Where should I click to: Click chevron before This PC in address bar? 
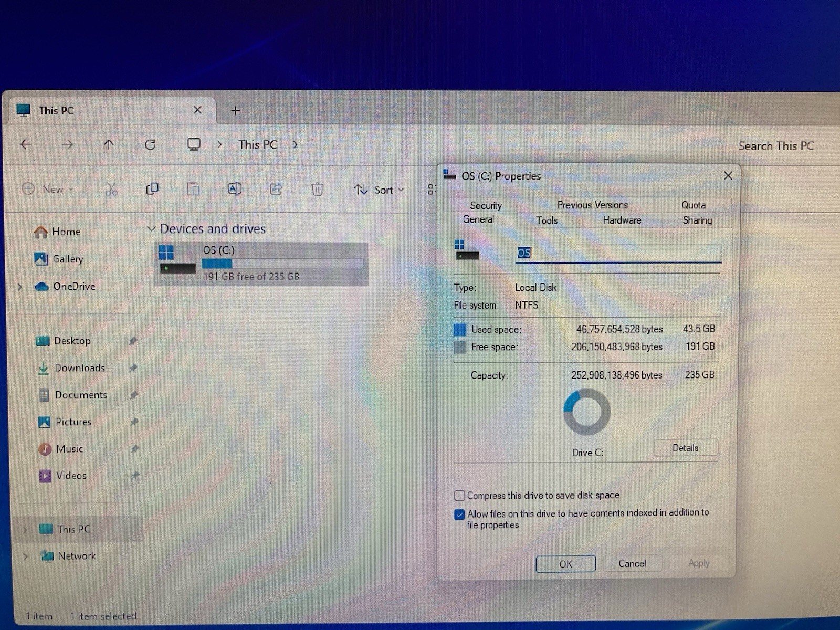tap(219, 145)
